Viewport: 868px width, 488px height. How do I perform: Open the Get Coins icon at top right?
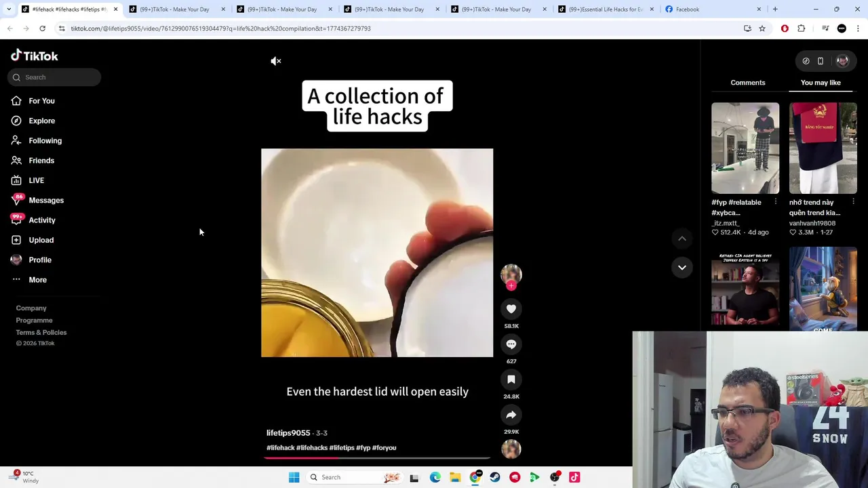(806, 61)
